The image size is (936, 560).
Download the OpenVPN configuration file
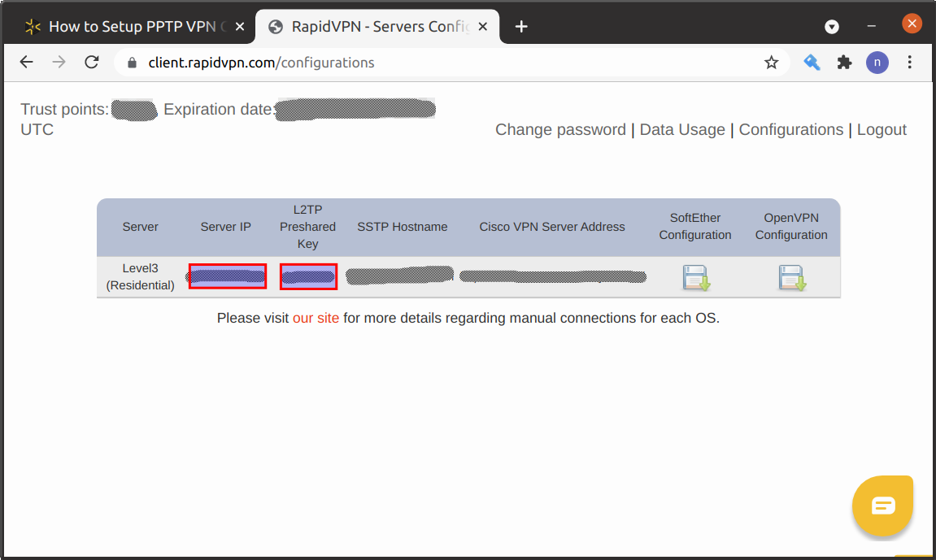[792, 278]
